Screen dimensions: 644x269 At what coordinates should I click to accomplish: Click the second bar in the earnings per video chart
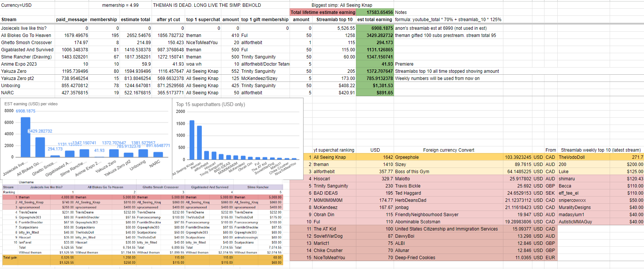(x=40, y=147)
